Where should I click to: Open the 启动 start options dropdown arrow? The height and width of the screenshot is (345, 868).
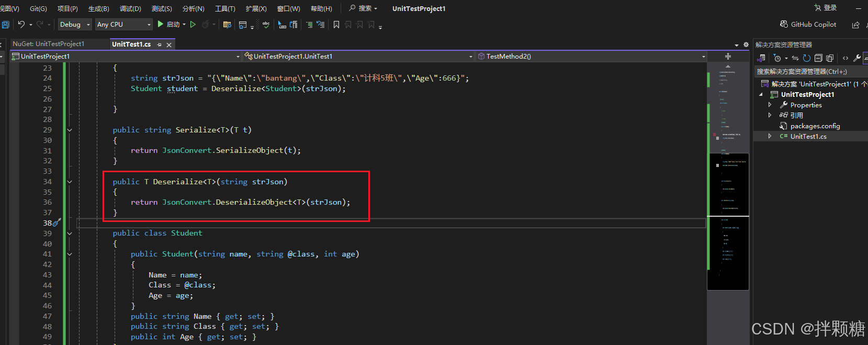click(184, 25)
